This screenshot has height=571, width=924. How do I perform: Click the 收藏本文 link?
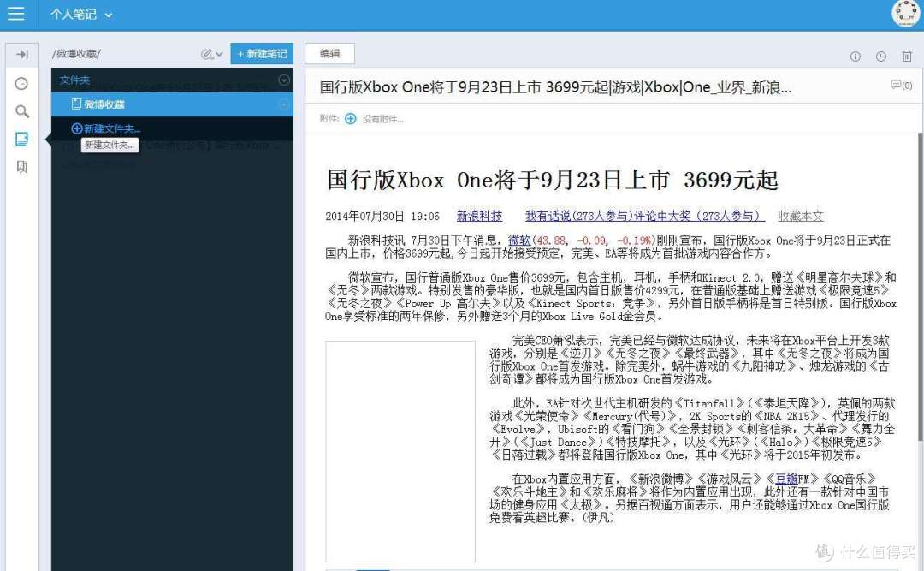(x=800, y=216)
